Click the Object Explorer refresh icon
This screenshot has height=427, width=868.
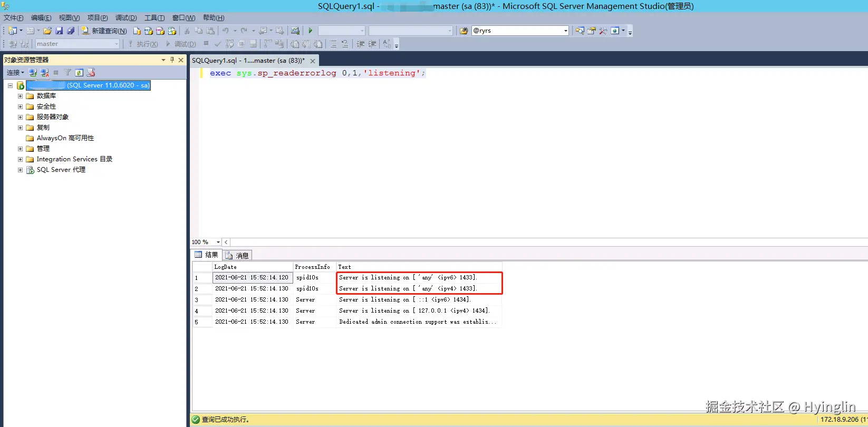click(x=79, y=73)
